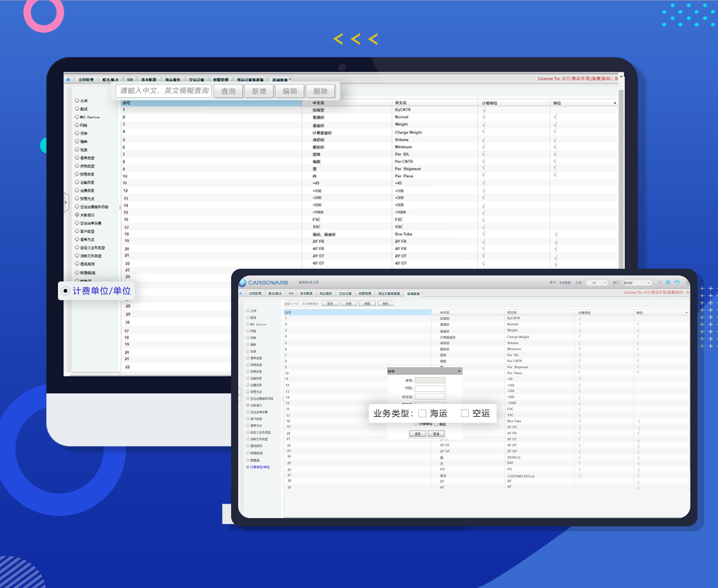Select the 客户类型 radio in tablet sidebar
The width and height of the screenshot is (718, 588).
point(248,419)
